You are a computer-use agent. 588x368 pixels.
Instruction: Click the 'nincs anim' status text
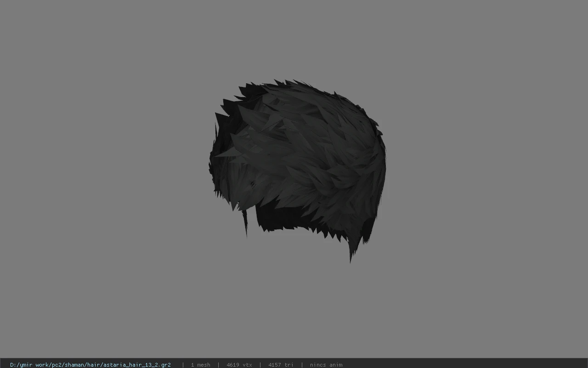[x=326, y=365]
